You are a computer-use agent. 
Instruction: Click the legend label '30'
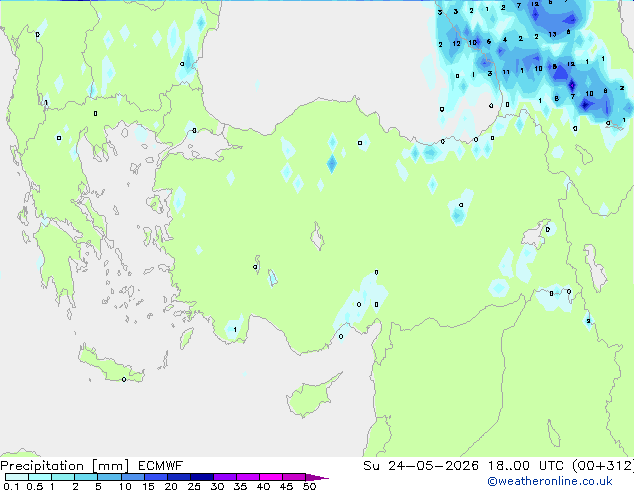pos(217,486)
